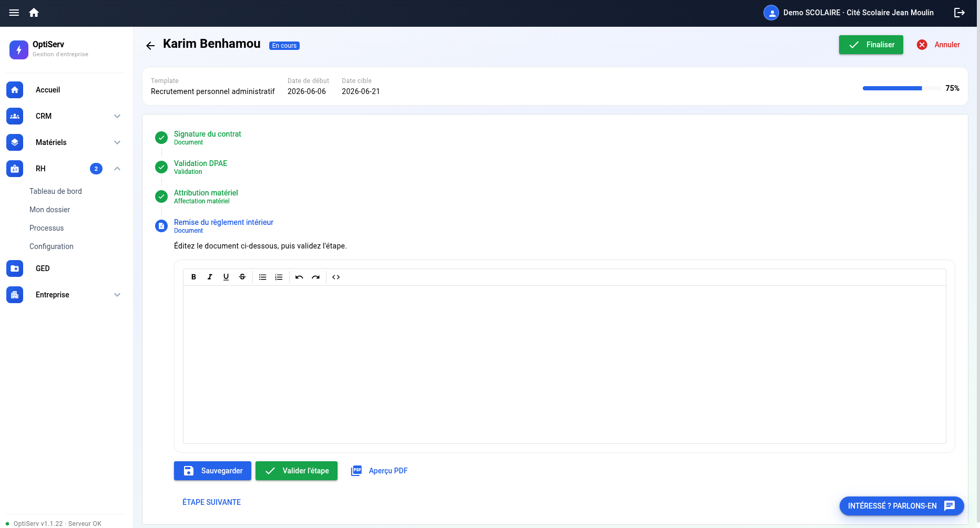Click the GED folder icon
The width and height of the screenshot is (980, 528).
click(x=15, y=268)
